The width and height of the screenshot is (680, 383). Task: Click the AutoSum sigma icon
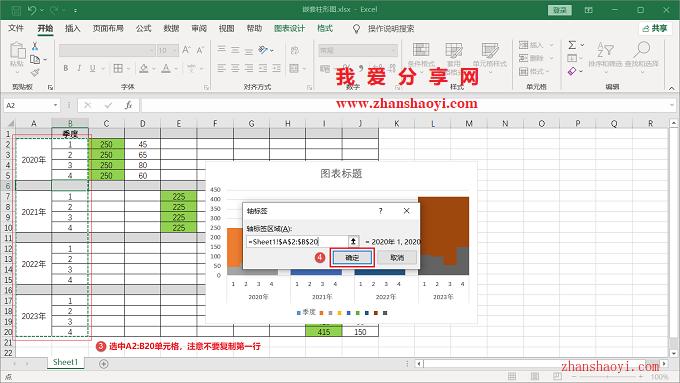tap(572, 45)
